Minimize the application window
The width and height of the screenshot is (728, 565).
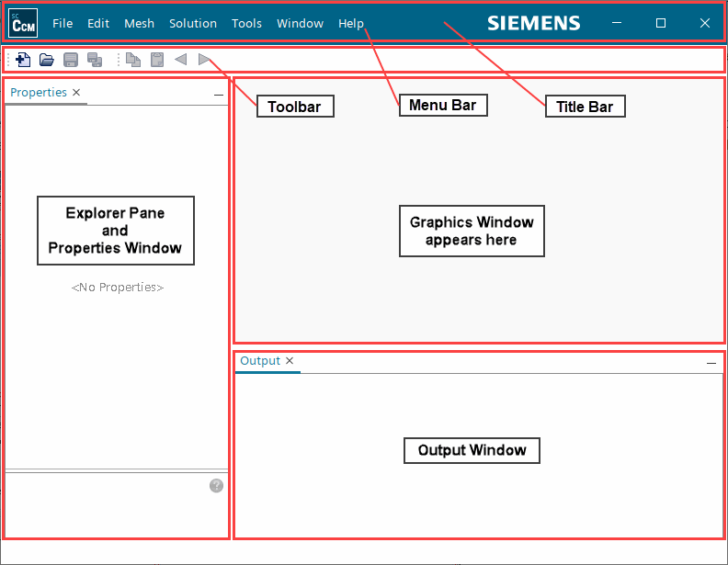(617, 23)
